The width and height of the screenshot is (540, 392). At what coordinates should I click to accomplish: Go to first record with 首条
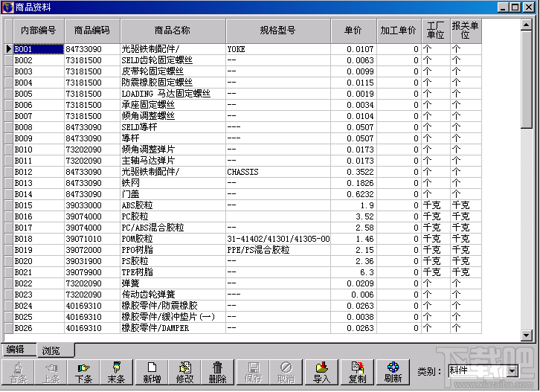(x=19, y=373)
